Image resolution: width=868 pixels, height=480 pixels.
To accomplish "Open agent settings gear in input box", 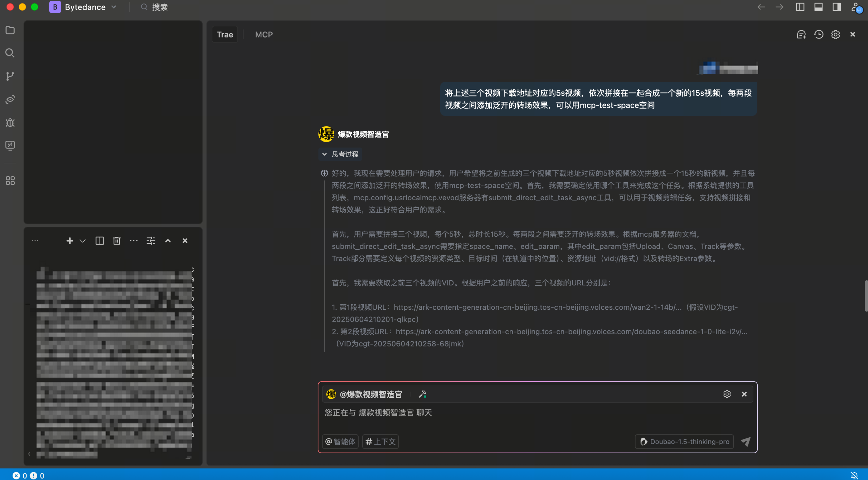I will click(727, 394).
